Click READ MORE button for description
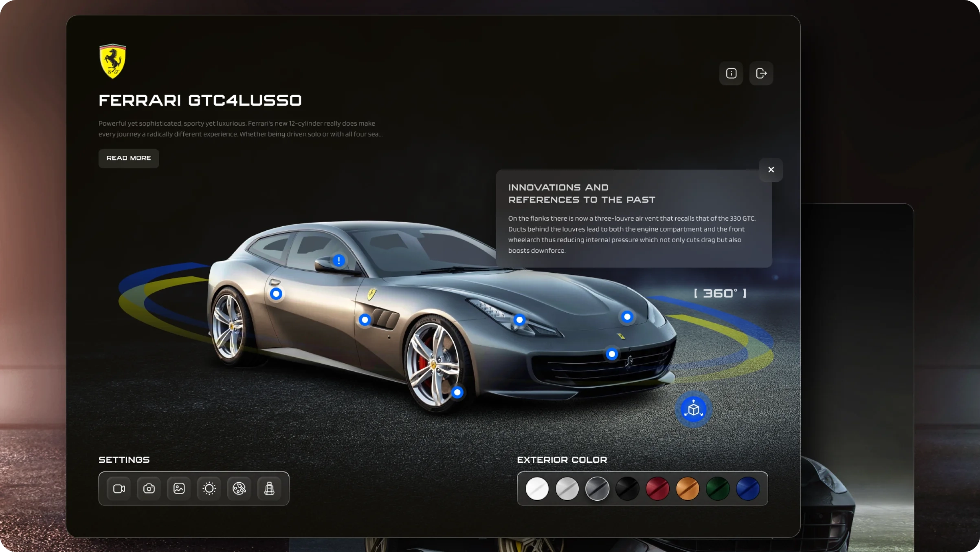The height and width of the screenshot is (552, 980). (x=129, y=158)
